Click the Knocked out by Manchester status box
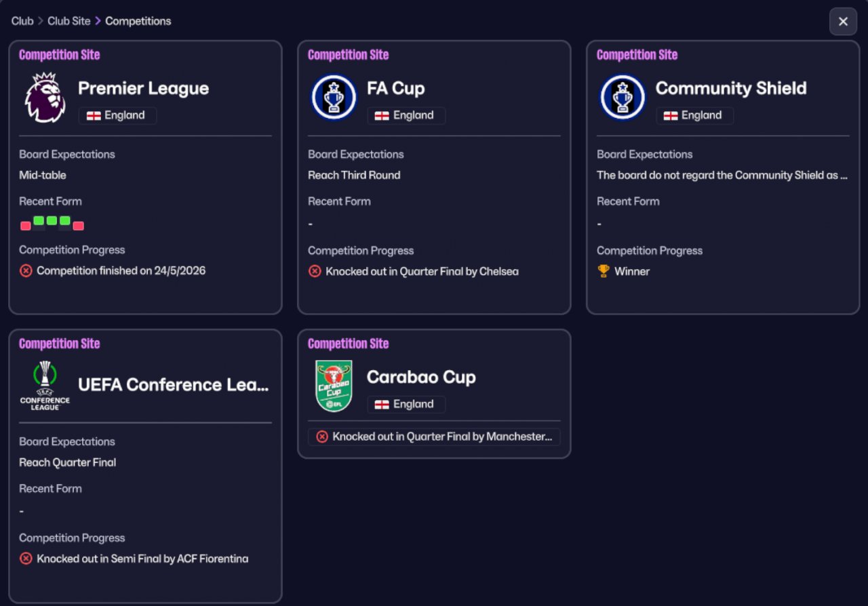868x606 pixels. pos(434,437)
